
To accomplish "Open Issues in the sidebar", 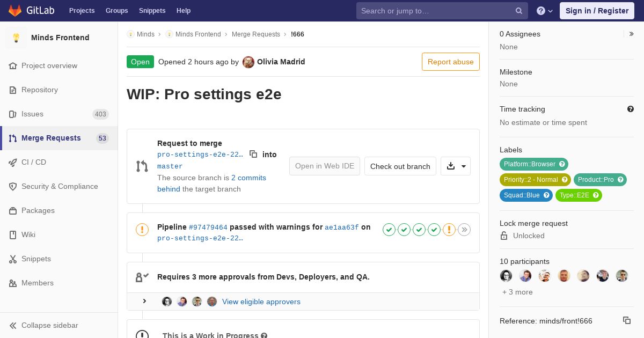I will (x=32, y=114).
